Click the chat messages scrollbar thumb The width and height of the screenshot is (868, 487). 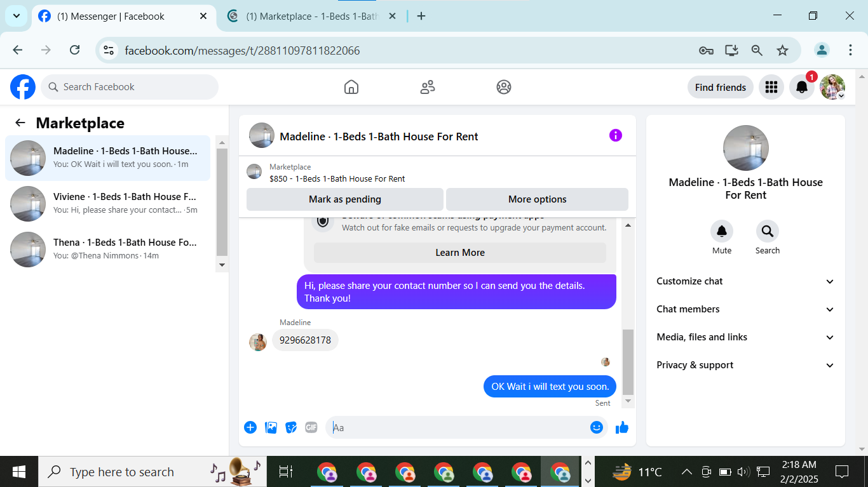628,362
